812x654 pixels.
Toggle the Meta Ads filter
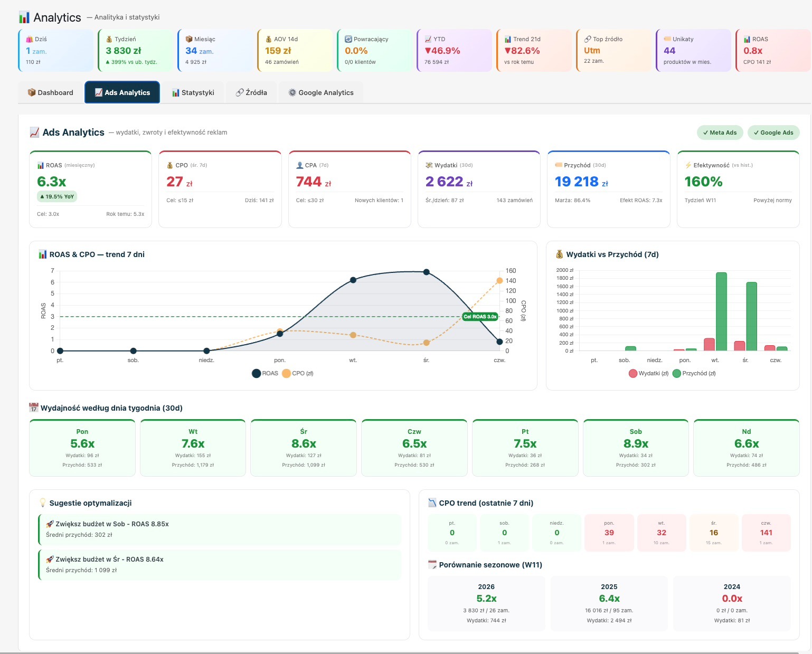[720, 132]
